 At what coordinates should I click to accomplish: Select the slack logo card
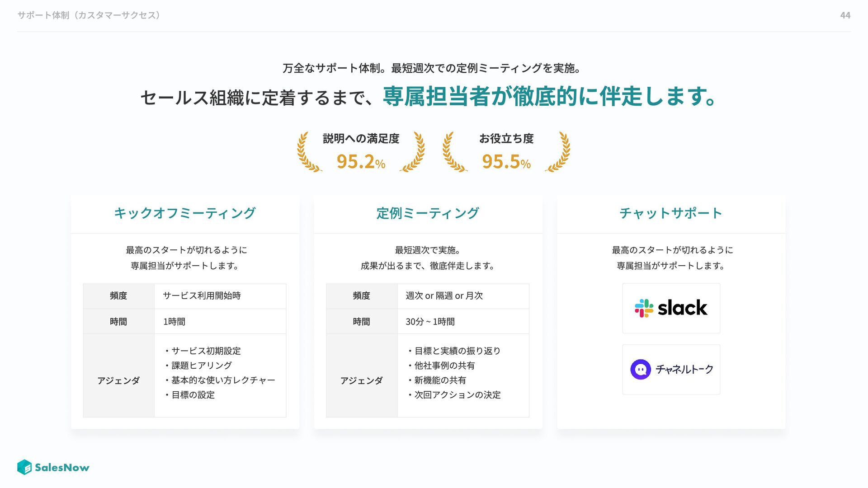[671, 308]
